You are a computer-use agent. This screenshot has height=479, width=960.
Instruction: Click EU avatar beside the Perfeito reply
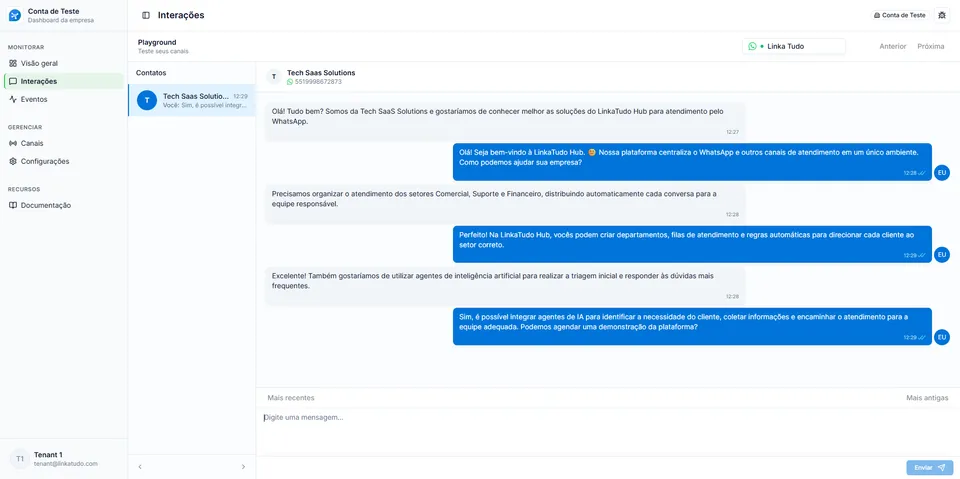point(942,255)
